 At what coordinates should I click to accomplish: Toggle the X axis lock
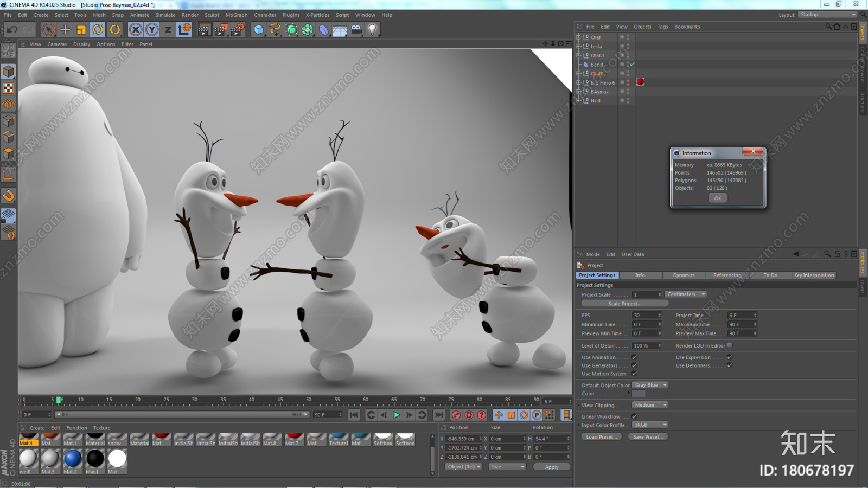(136, 29)
